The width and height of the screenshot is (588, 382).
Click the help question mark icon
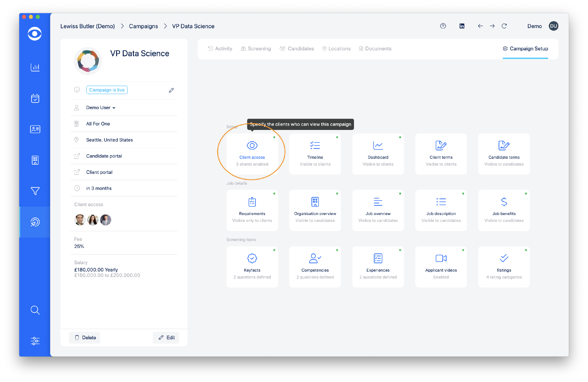(443, 26)
